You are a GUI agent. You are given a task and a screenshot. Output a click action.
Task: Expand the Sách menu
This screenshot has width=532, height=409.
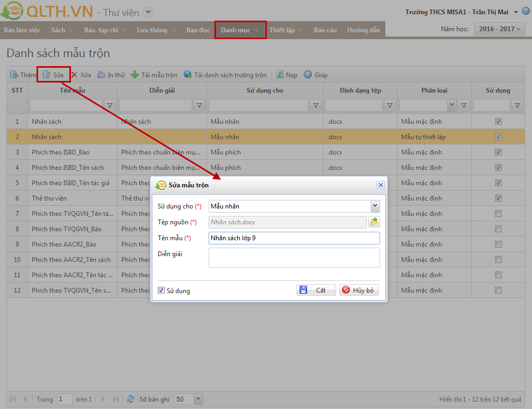point(62,30)
